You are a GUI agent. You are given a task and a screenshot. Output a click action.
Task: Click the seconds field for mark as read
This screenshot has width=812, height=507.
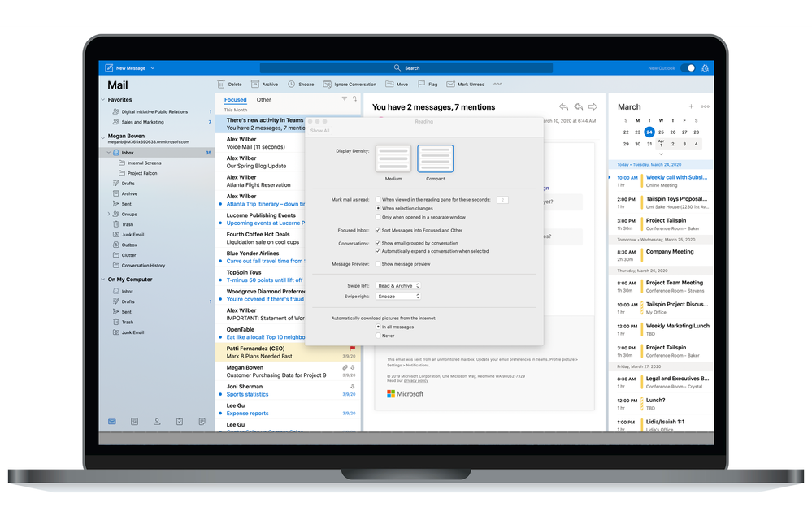[x=502, y=199]
